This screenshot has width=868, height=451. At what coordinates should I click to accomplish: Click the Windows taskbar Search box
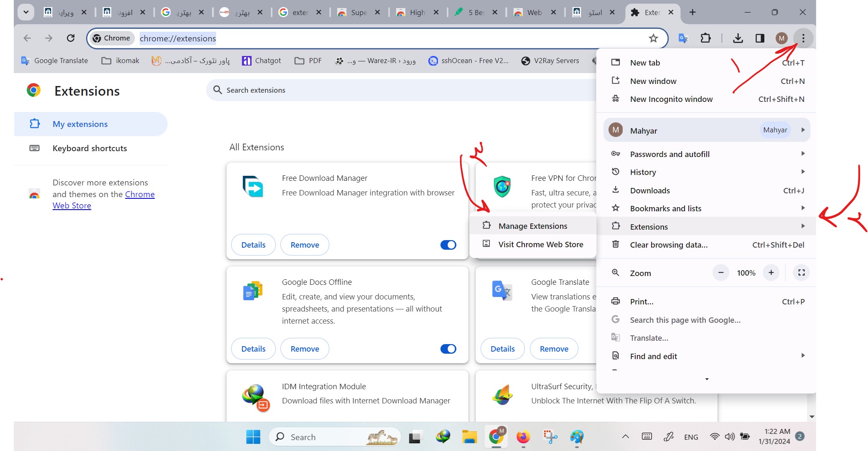(334, 437)
